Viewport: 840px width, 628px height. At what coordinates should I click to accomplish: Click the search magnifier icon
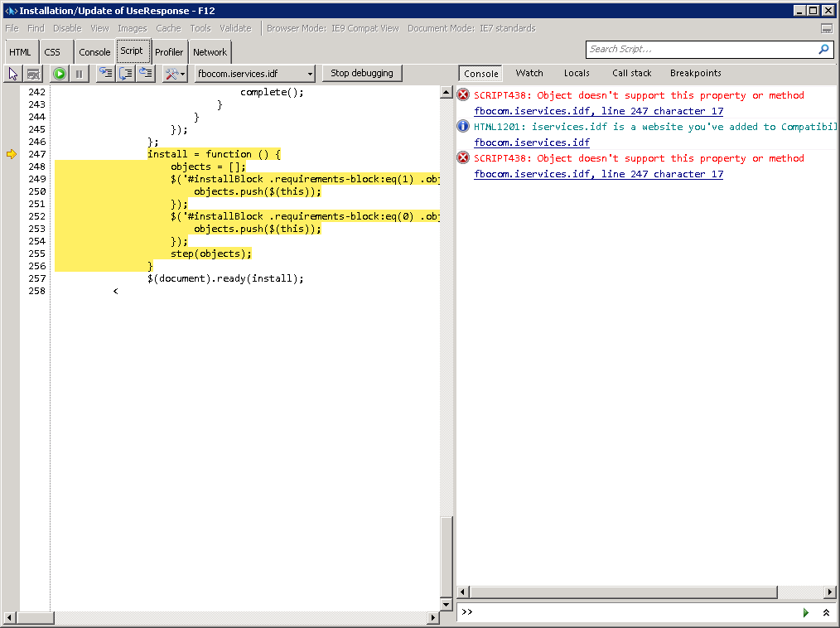click(x=823, y=50)
